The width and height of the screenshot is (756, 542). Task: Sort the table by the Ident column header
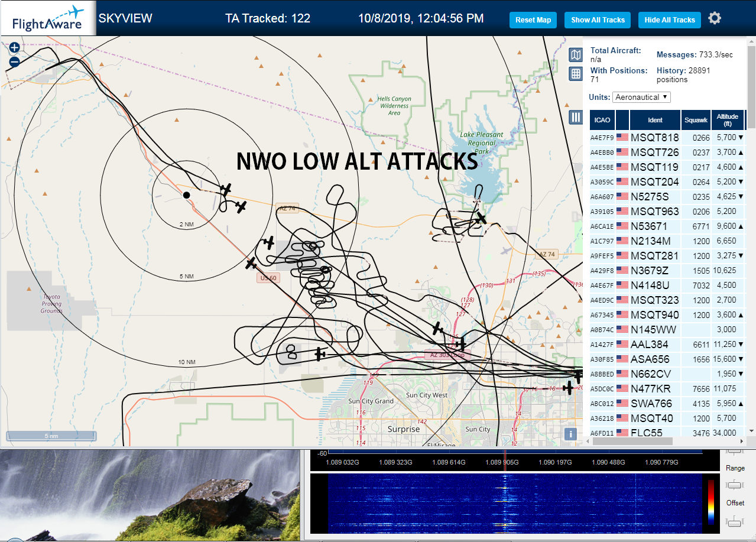click(x=656, y=120)
